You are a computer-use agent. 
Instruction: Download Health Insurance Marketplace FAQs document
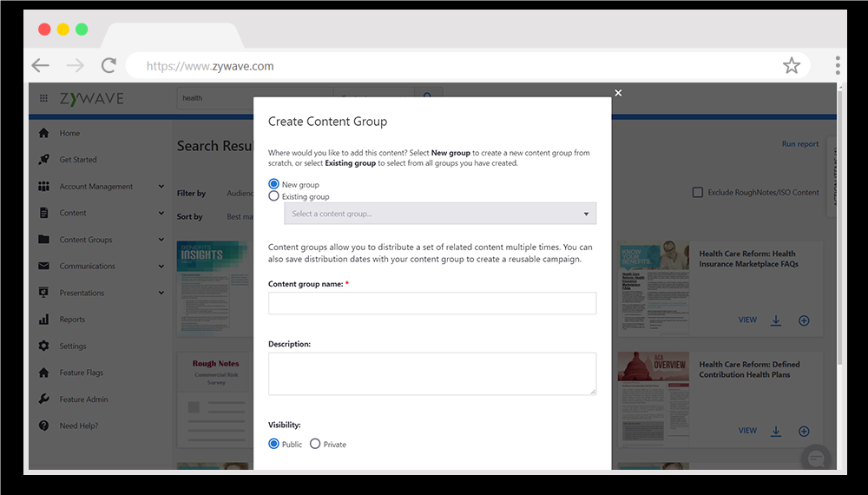776,320
